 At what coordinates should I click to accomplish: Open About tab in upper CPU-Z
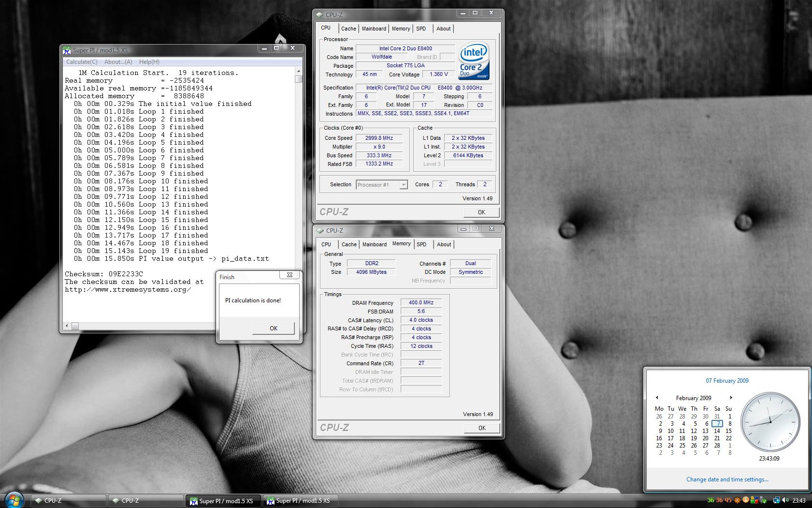(443, 29)
